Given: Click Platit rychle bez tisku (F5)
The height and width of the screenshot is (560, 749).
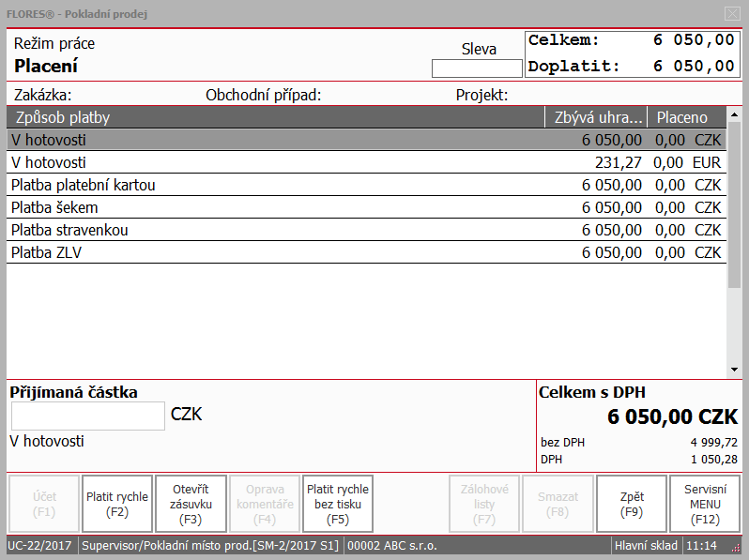Looking at the screenshot, I should pyautogui.click(x=338, y=504).
